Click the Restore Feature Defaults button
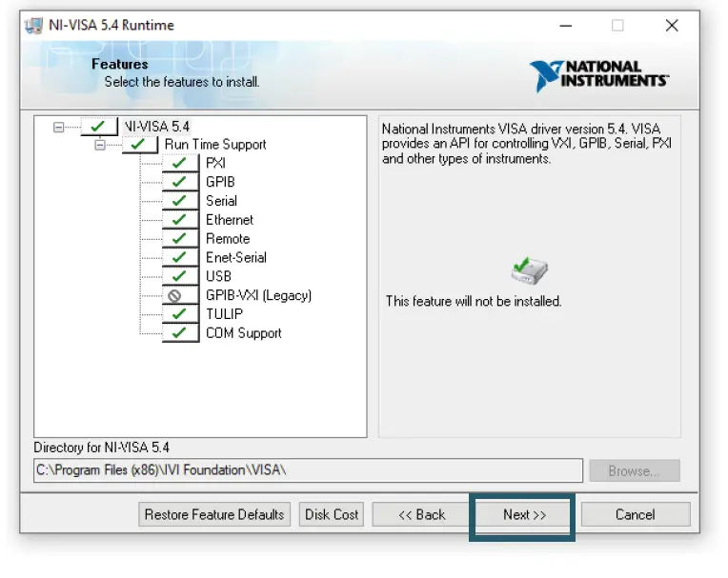The width and height of the screenshot is (728, 578). [x=214, y=514]
